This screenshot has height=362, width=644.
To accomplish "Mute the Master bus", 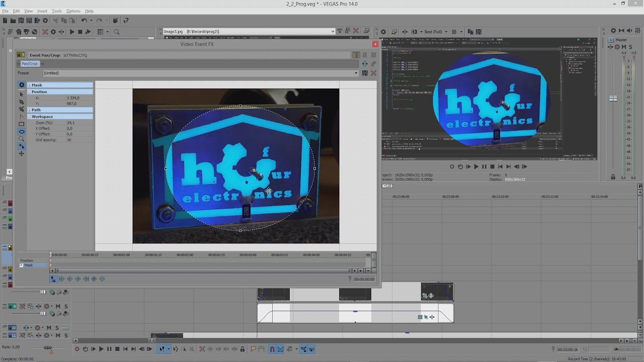I will pos(624,47).
